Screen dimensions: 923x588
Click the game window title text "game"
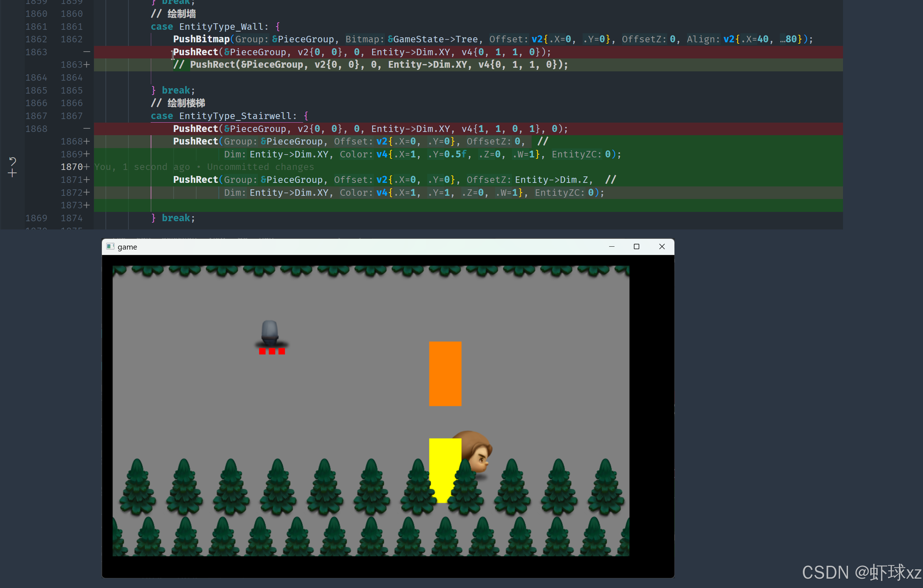[127, 247]
